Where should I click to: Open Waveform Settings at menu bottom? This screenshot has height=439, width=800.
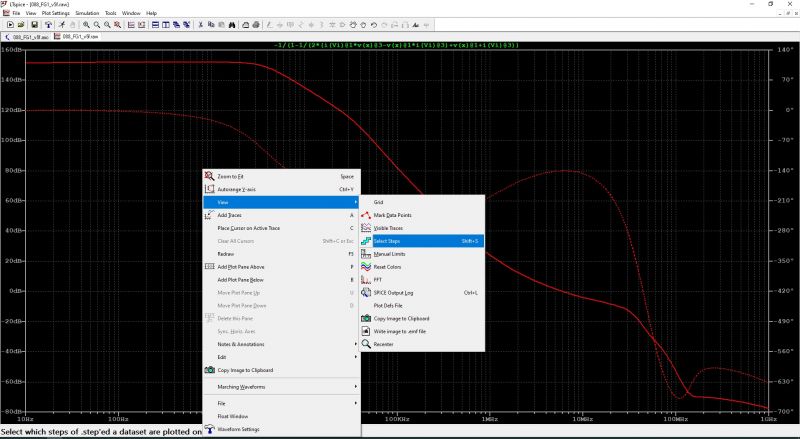point(238,429)
